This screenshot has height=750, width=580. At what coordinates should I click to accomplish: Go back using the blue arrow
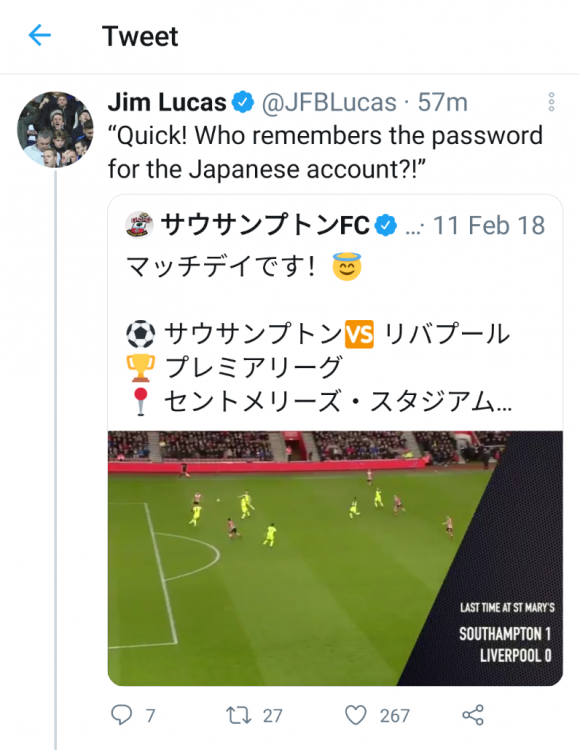[40, 35]
